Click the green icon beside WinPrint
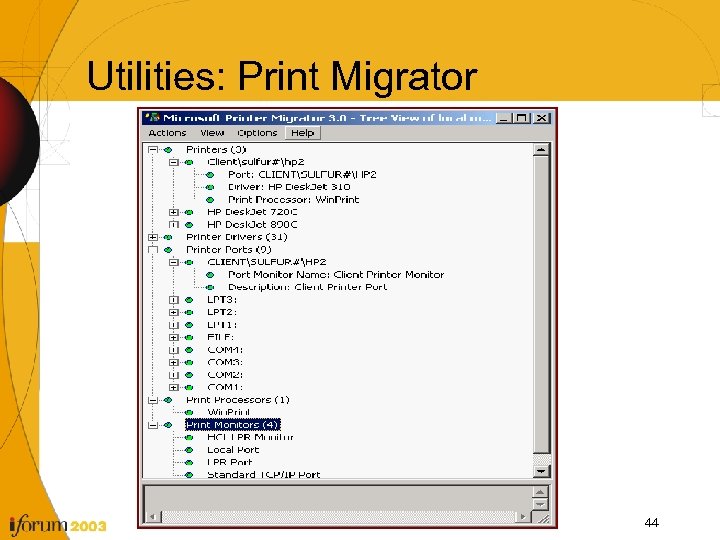Viewport: 720px width, 540px height. (x=189, y=412)
